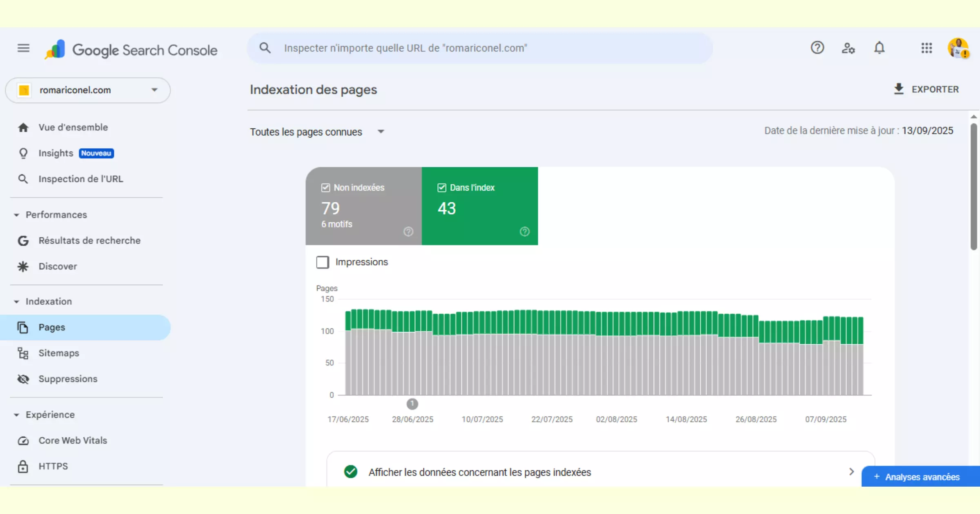Viewport: 980px width, 514px height.
Task: Uncheck the Non indexées checkbox
Action: coord(325,188)
